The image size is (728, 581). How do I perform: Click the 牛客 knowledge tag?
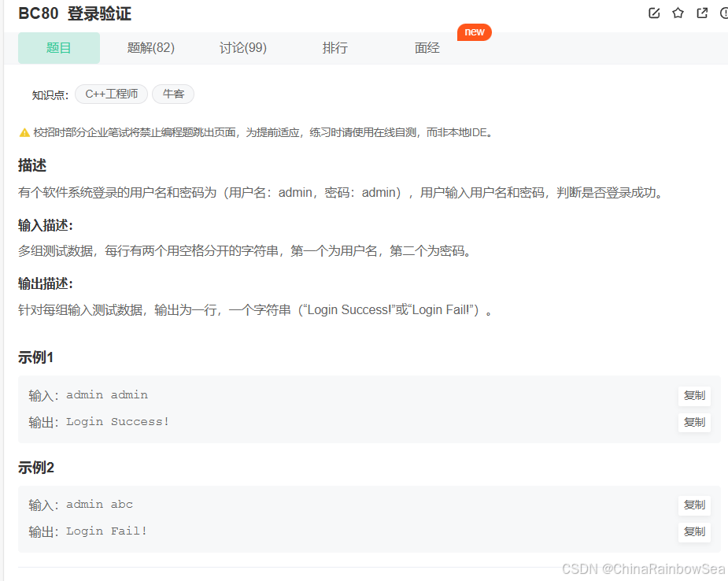click(x=173, y=94)
